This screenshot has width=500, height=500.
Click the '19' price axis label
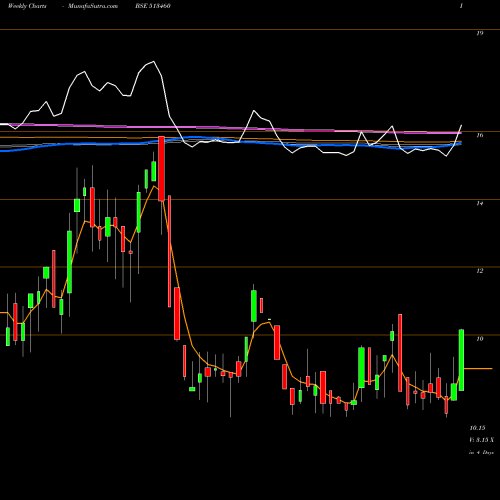480,33
